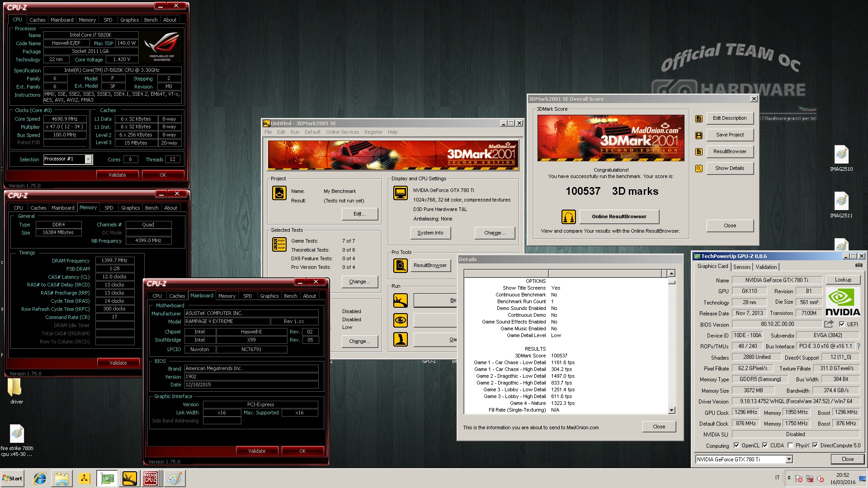Take a GPU-Z screenshot with the camera icon
Image resolution: width=868 pixels, height=488 pixels.
(859, 266)
